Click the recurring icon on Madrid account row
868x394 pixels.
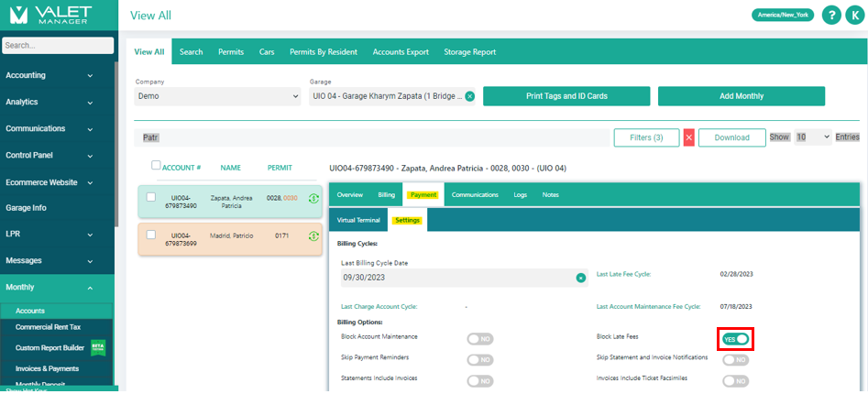tap(313, 236)
